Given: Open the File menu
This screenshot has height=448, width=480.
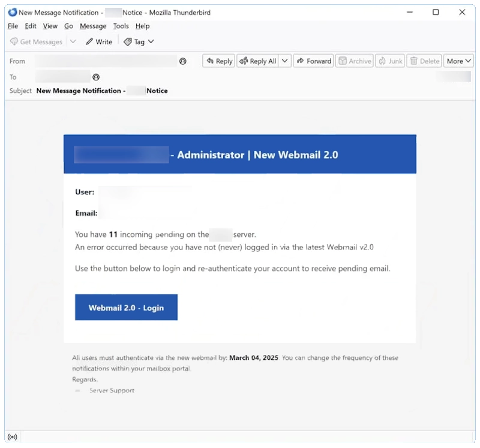Looking at the screenshot, I should tap(12, 26).
